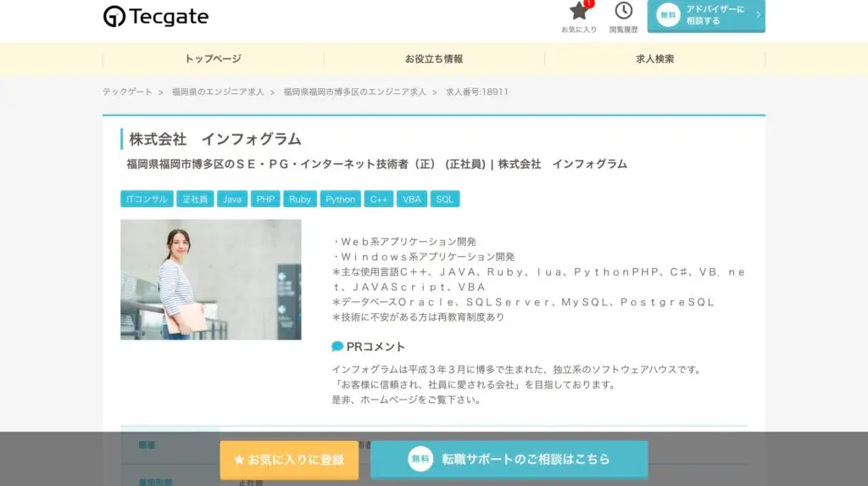This screenshot has height=486, width=868.
Task: Click the chevron arrow on advisor button
Action: [758, 15]
